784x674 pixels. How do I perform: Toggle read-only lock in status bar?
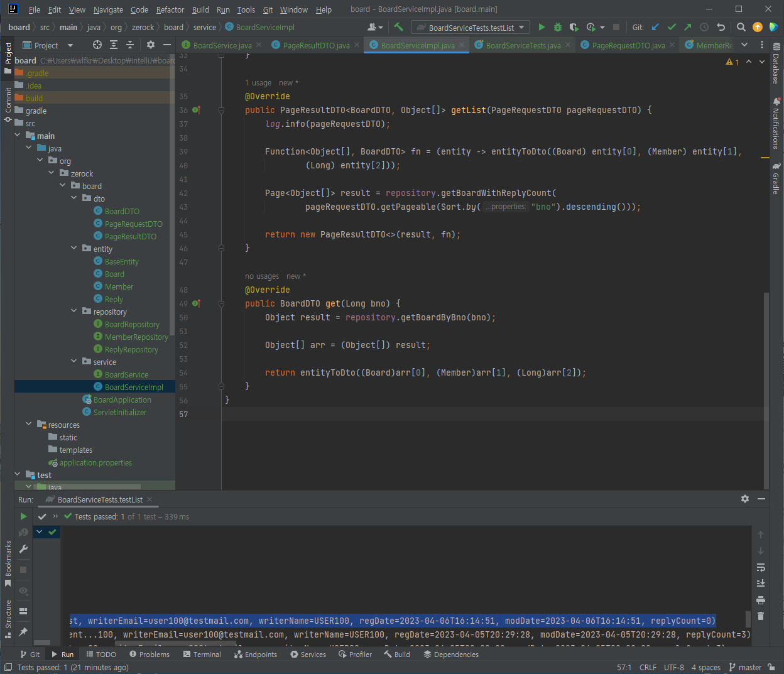pyautogui.click(x=771, y=667)
